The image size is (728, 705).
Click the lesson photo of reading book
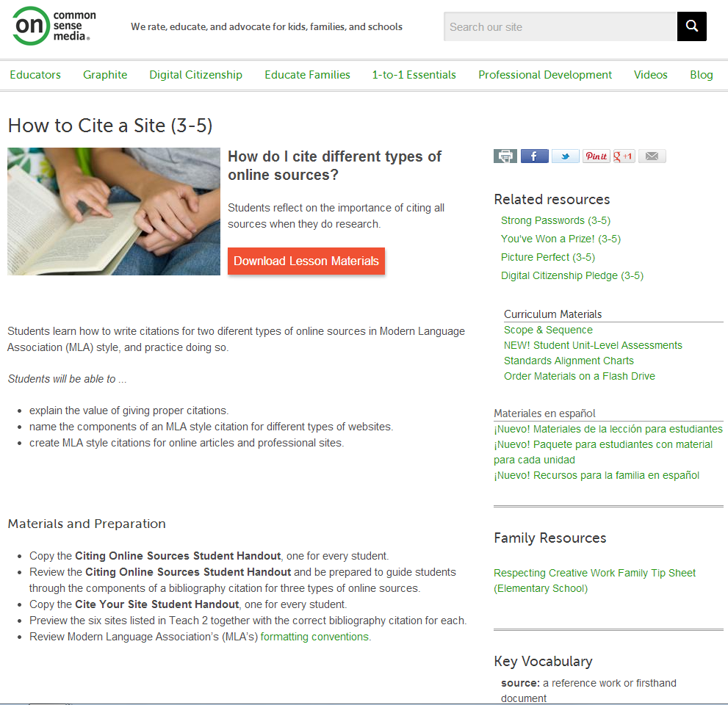pyautogui.click(x=114, y=211)
